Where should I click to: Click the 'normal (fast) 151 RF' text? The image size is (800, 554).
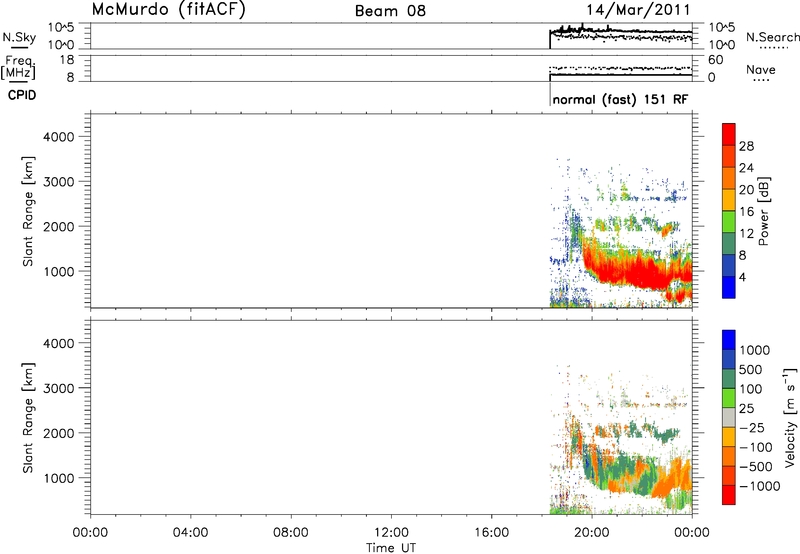(620, 99)
